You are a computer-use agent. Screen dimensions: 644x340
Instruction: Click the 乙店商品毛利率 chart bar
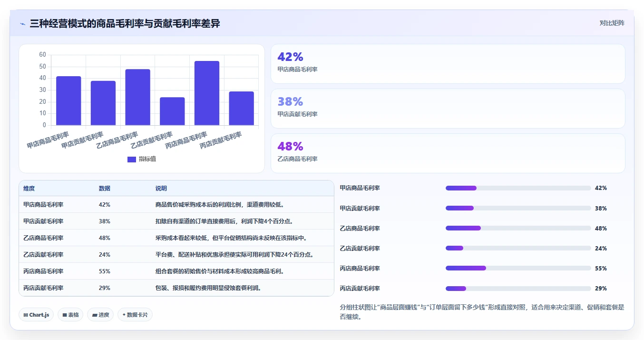tap(138, 97)
